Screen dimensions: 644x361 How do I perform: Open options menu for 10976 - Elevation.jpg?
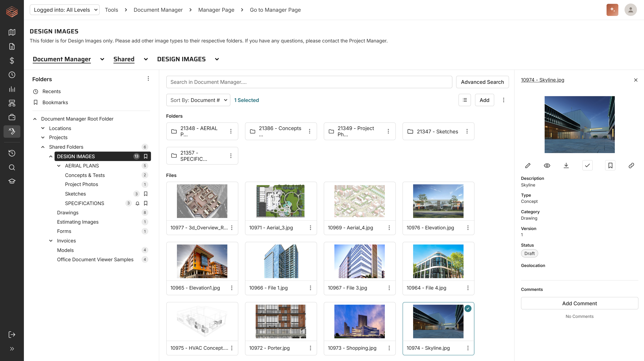pyautogui.click(x=468, y=228)
